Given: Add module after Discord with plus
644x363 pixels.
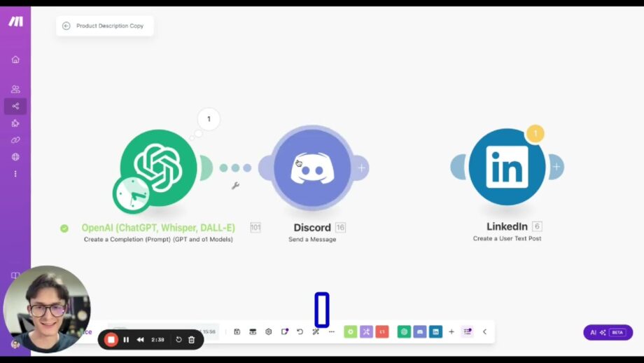Looking at the screenshot, I should tap(361, 167).
